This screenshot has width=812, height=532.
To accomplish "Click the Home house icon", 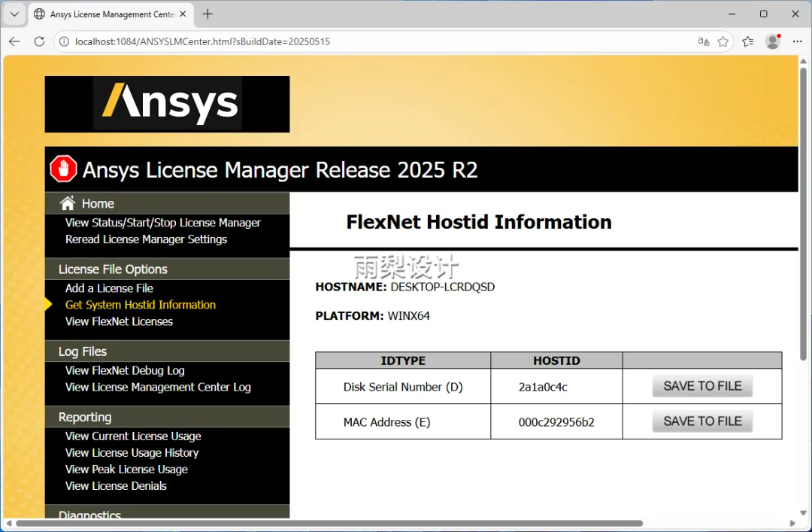I will (68, 203).
